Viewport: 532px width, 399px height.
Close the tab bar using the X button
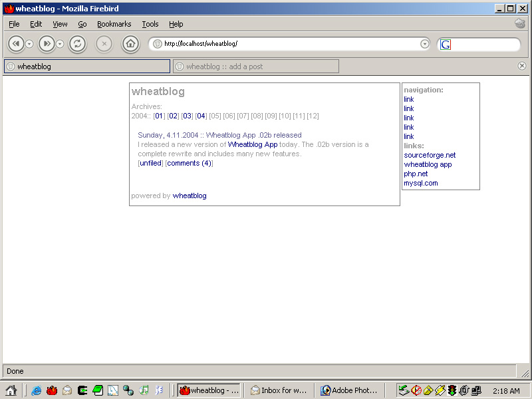pyautogui.click(x=522, y=66)
